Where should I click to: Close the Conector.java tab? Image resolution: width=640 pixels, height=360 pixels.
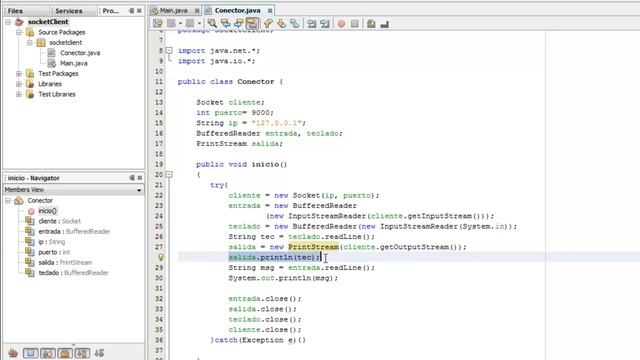(270, 11)
